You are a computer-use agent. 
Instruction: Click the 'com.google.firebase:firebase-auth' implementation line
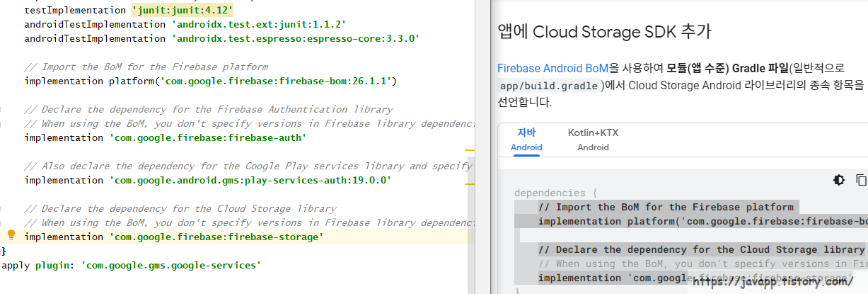(x=166, y=137)
